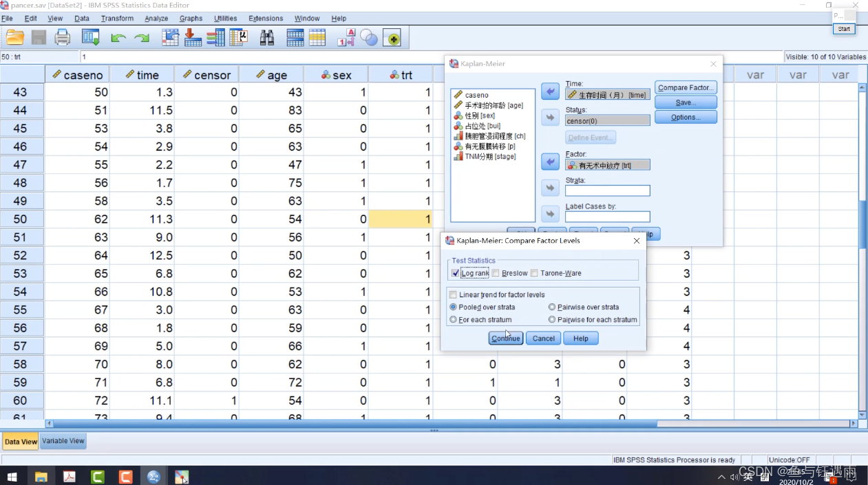Check the Breslow test checkbox
The width and height of the screenshot is (868, 485).
496,273
